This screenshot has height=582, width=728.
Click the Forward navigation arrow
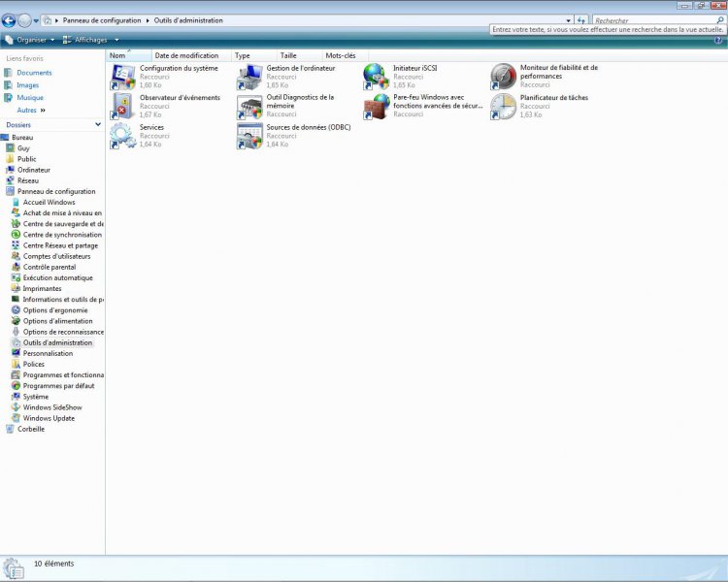pos(24,20)
